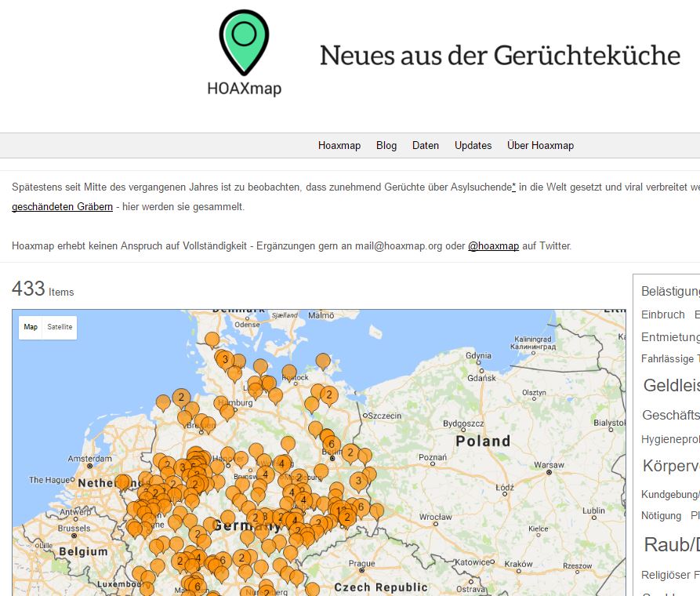700x596 pixels.
Task: Click the Hoaxmap navigation item
Action: [x=339, y=145]
